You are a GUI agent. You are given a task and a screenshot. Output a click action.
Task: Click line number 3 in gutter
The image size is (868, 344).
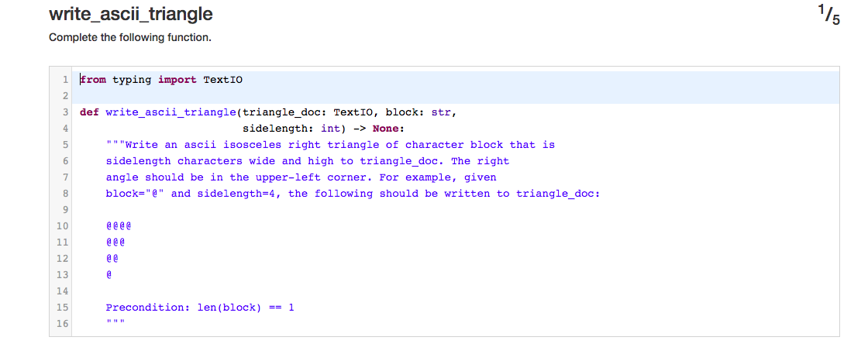pos(65,112)
